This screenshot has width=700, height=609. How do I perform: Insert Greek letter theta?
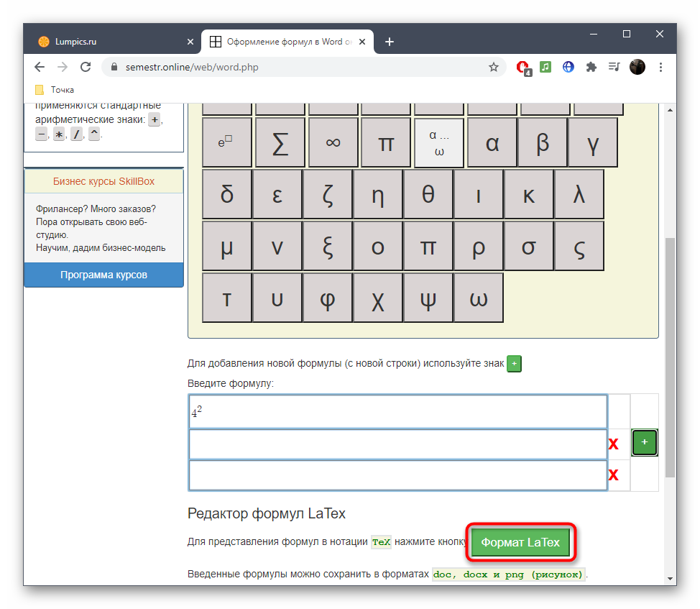point(428,194)
